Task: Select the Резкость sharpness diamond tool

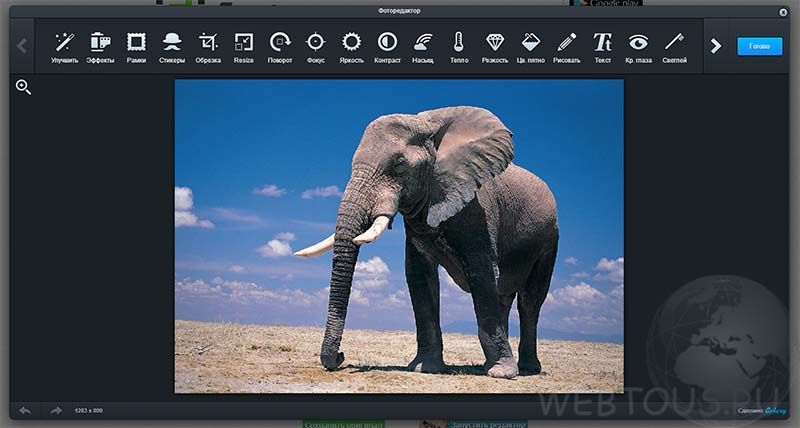Action: [495, 47]
